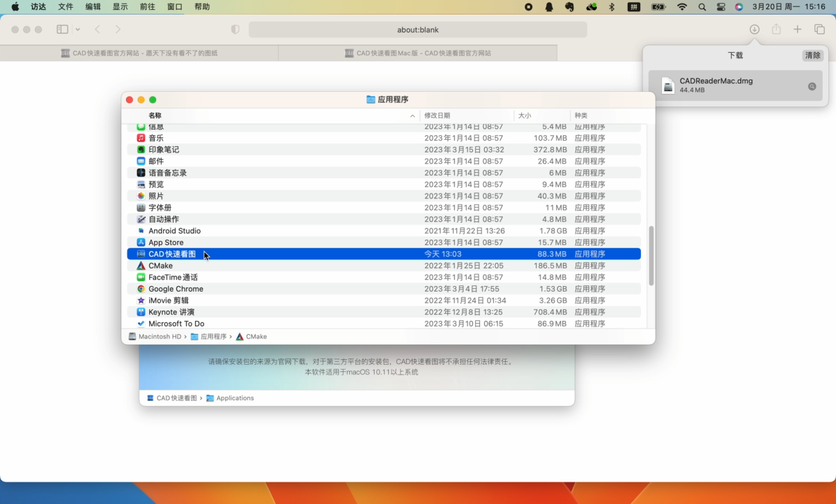
Task: Open the 显示 menu
Action: [120, 7]
